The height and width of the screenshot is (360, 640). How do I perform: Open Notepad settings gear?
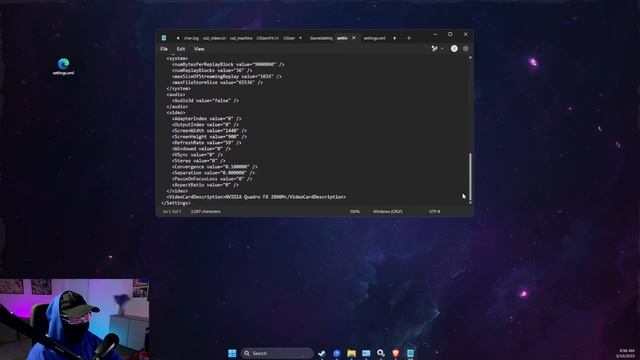click(x=465, y=49)
